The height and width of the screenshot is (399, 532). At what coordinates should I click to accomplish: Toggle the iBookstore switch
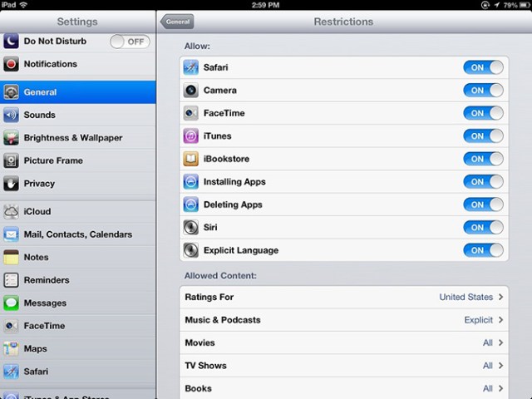pyautogui.click(x=483, y=159)
